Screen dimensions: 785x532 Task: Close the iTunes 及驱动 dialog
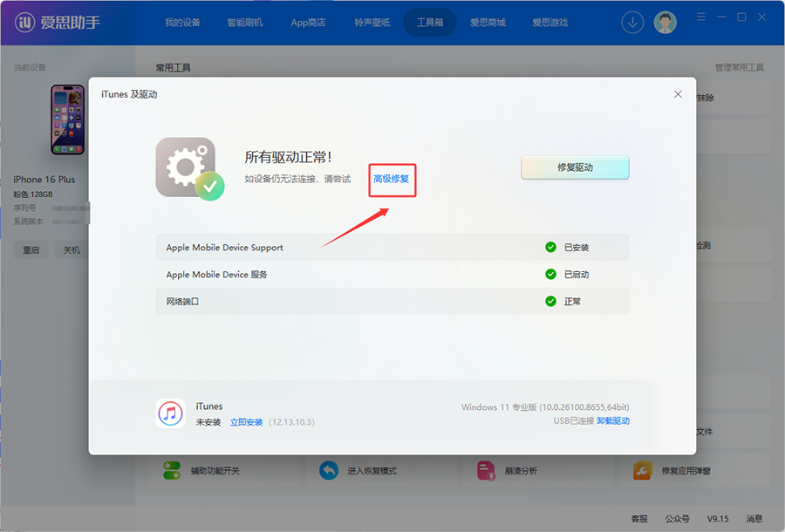tap(678, 94)
